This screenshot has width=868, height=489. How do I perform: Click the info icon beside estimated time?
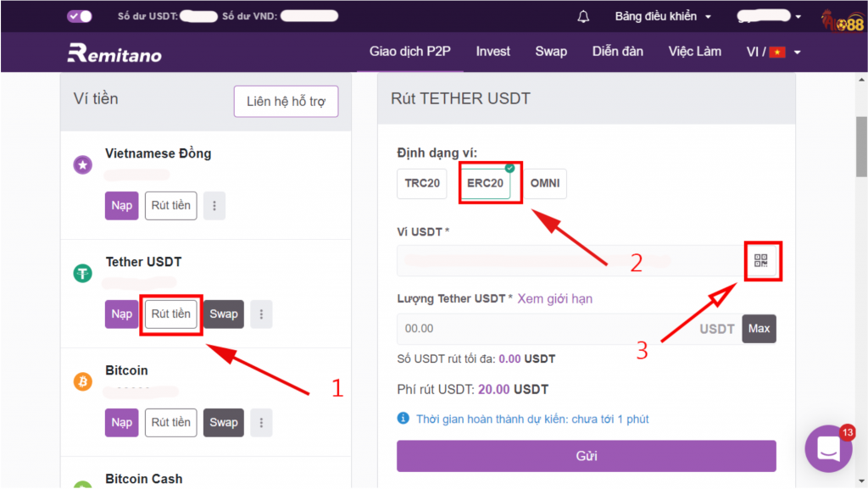403,419
